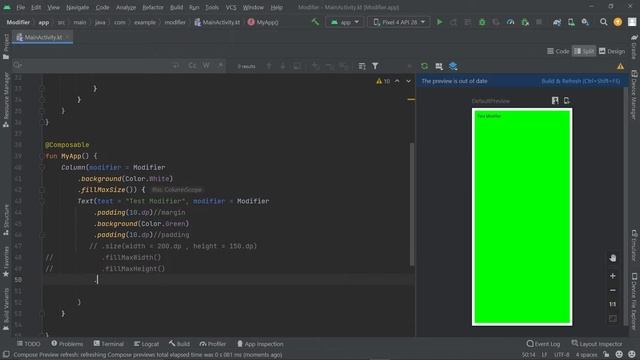Open the Project side tool window
This screenshot has height=360, width=640.
click(x=6, y=47)
